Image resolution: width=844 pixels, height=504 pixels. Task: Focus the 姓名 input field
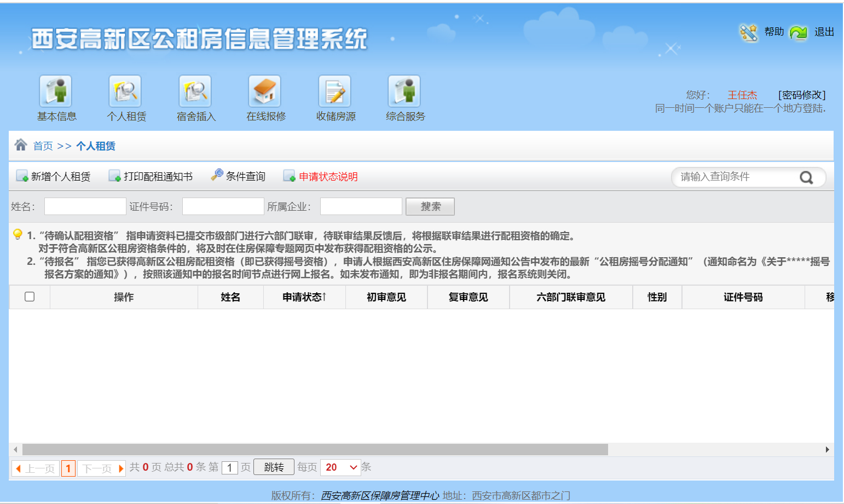click(85, 206)
